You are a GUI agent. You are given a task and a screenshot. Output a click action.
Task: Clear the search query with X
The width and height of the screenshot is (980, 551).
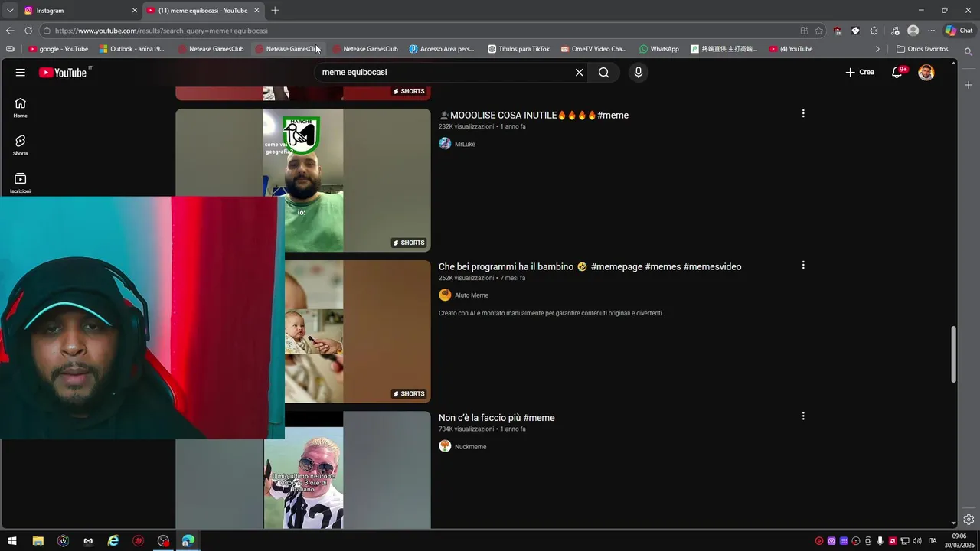point(580,72)
